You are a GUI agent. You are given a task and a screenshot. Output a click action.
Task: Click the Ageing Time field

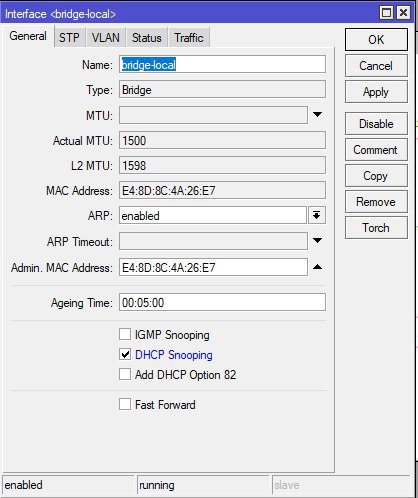click(222, 302)
